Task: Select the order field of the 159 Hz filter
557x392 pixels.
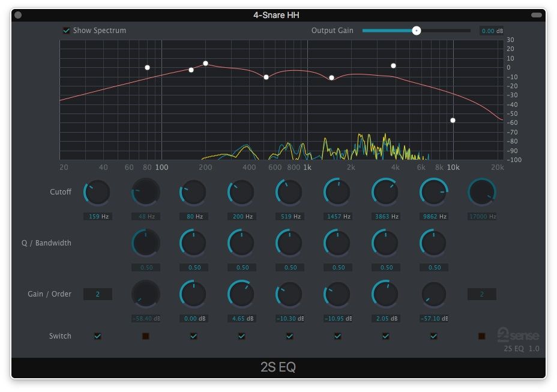Action: tap(98, 294)
